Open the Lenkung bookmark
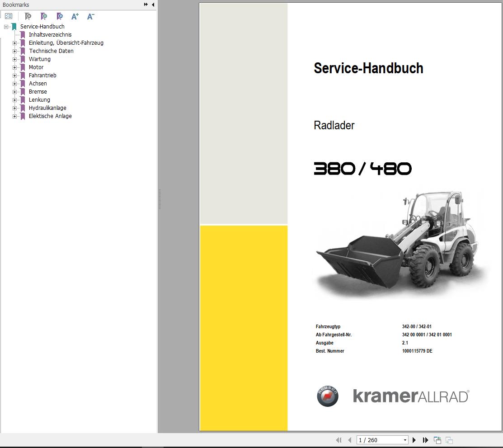This screenshot has width=503, height=448. [39, 100]
